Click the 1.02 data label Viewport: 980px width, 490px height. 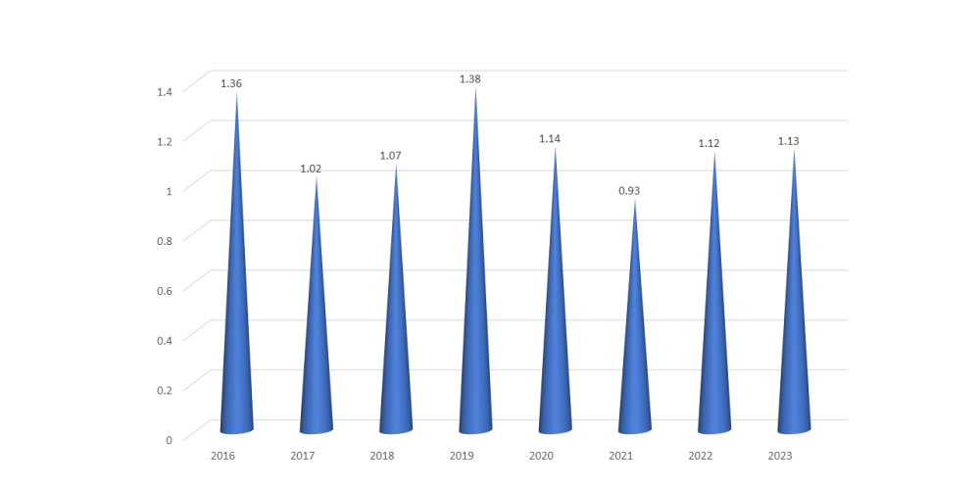click(311, 169)
